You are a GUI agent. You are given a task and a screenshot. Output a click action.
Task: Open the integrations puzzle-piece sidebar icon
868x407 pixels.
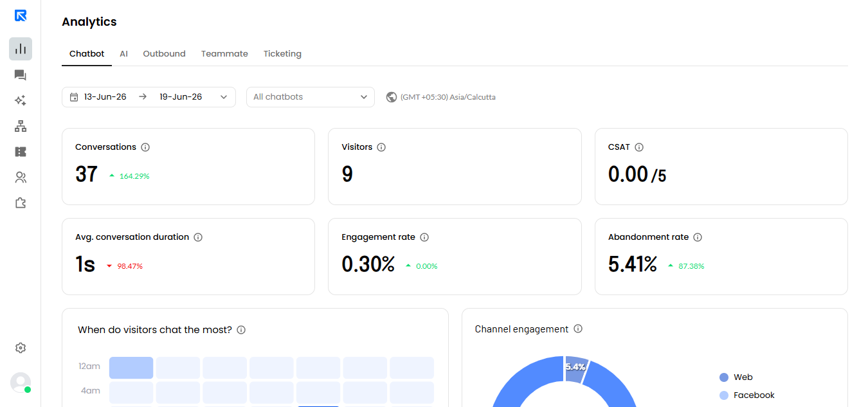click(21, 203)
